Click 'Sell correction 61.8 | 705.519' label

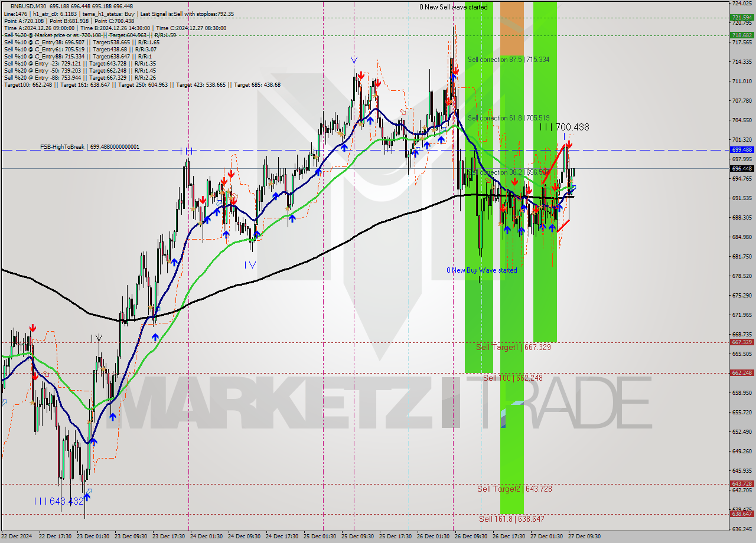[509, 118]
